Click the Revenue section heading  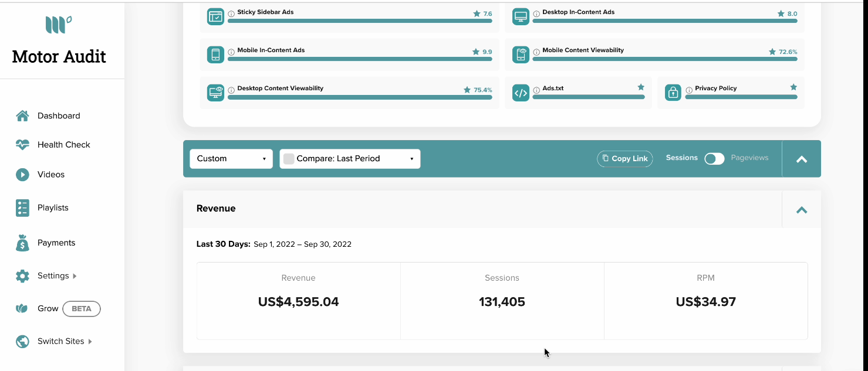[216, 208]
